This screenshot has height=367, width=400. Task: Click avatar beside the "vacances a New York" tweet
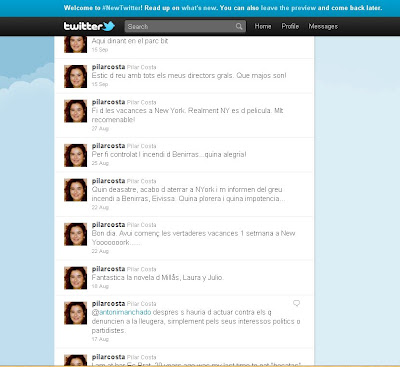tap(75, 111)
